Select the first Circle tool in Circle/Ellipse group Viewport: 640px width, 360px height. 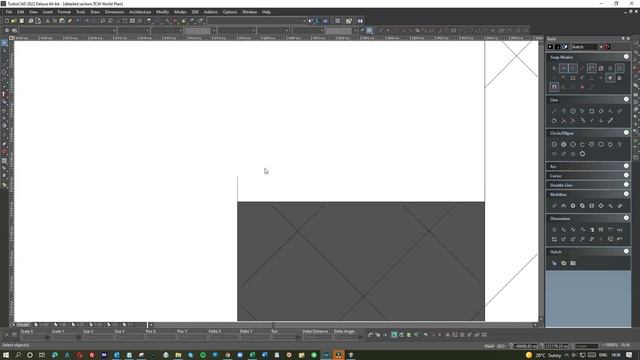click(554, 144)
